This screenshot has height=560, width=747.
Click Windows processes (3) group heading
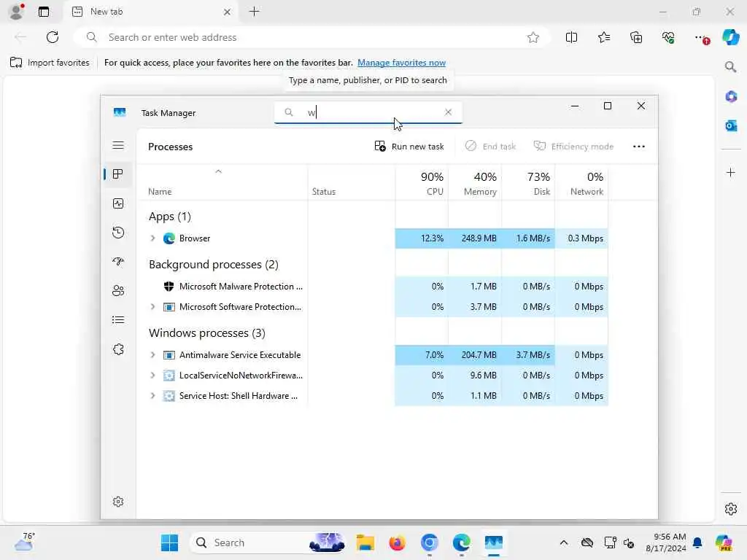tap(206, 332)
